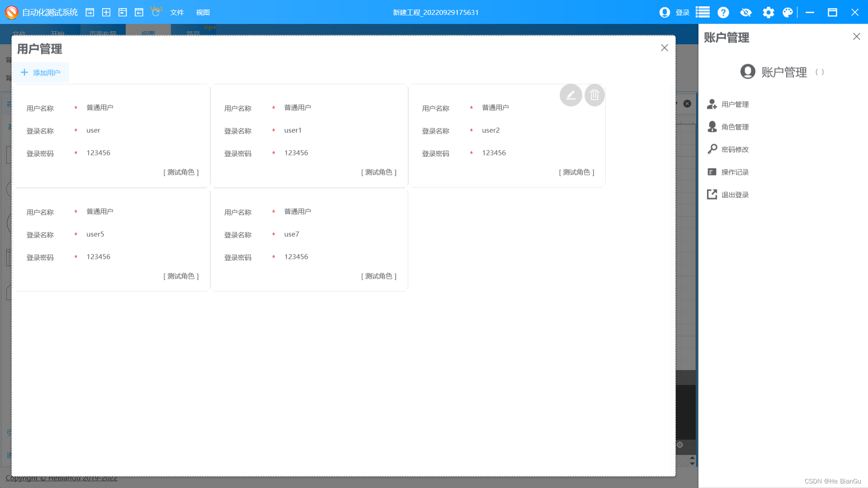Open the theme palette icon
The width and height of the screenshot is (868, 488).
click(788, 12)
